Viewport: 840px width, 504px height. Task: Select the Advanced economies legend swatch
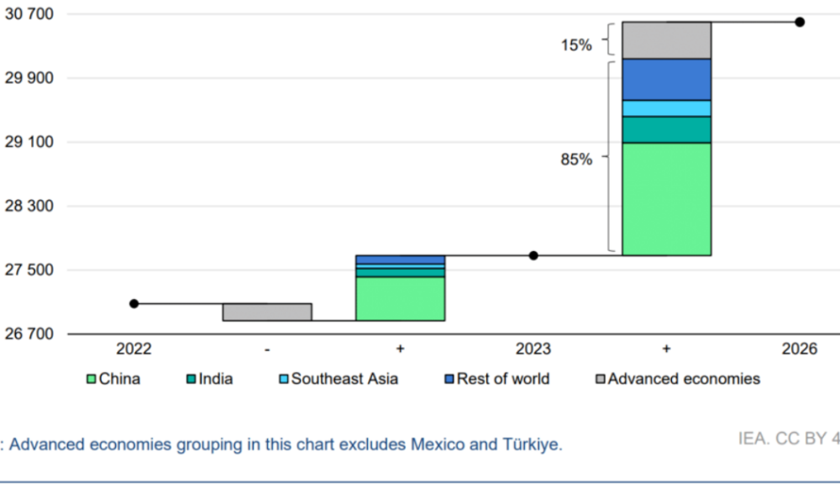[x=601, y=380]
